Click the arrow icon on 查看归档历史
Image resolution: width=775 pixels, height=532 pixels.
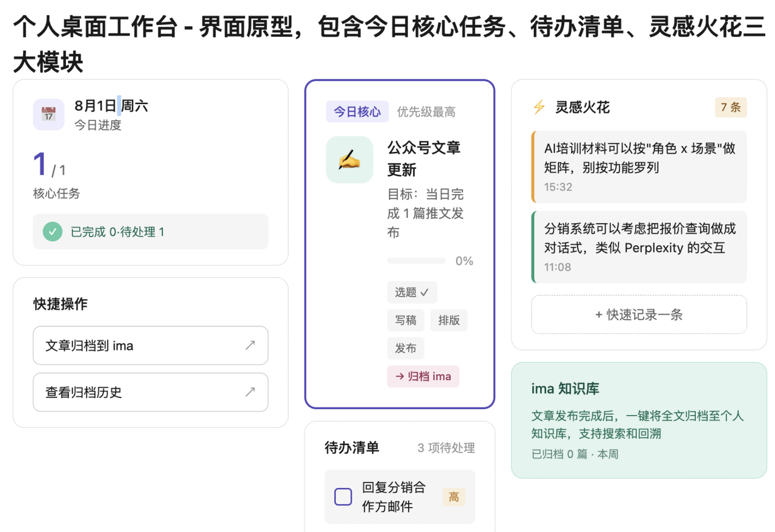[250, 392]
